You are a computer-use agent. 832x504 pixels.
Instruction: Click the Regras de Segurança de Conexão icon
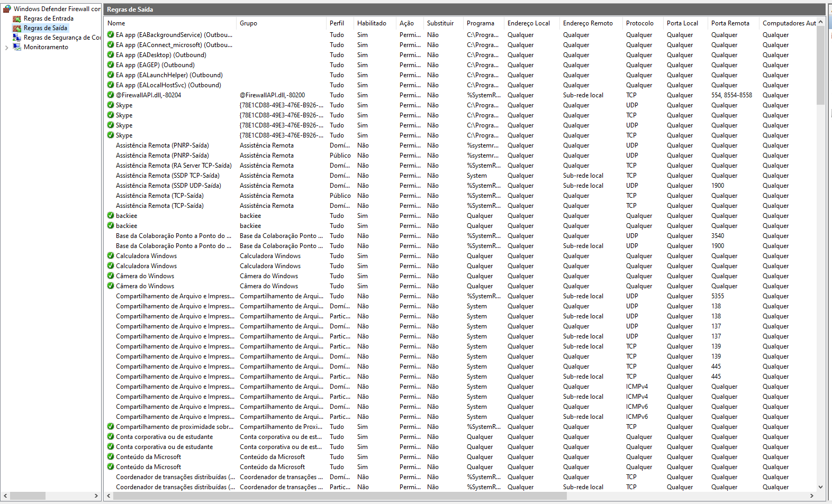pos(17,38)
